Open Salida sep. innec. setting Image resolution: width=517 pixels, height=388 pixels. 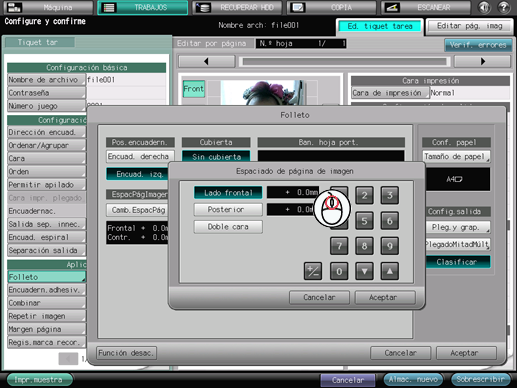pos(46,224)
